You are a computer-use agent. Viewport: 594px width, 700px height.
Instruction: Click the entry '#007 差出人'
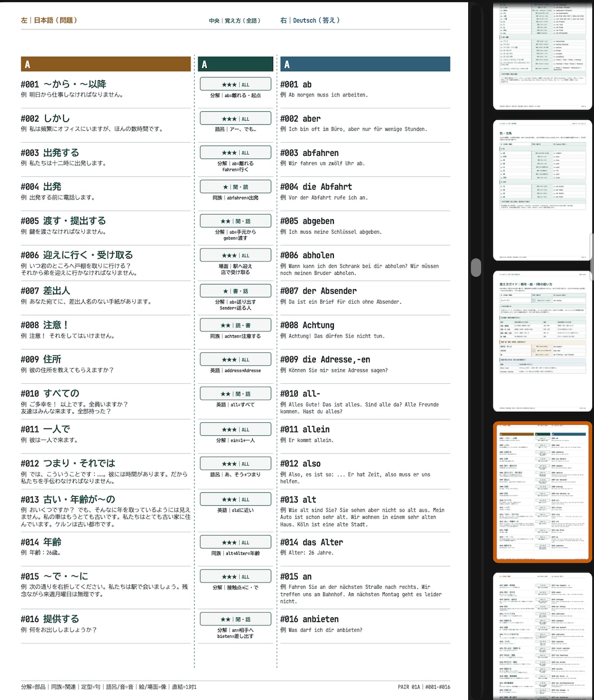tap(45, 291)
